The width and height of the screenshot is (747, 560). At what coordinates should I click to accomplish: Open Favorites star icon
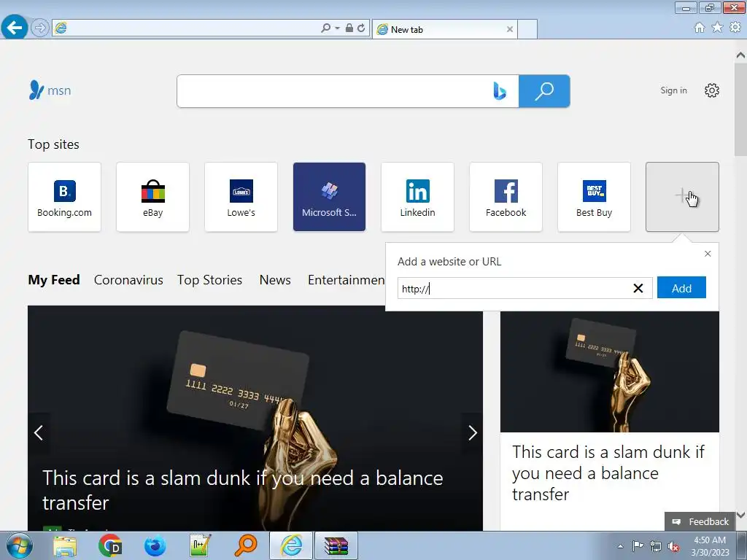point(717,28)
